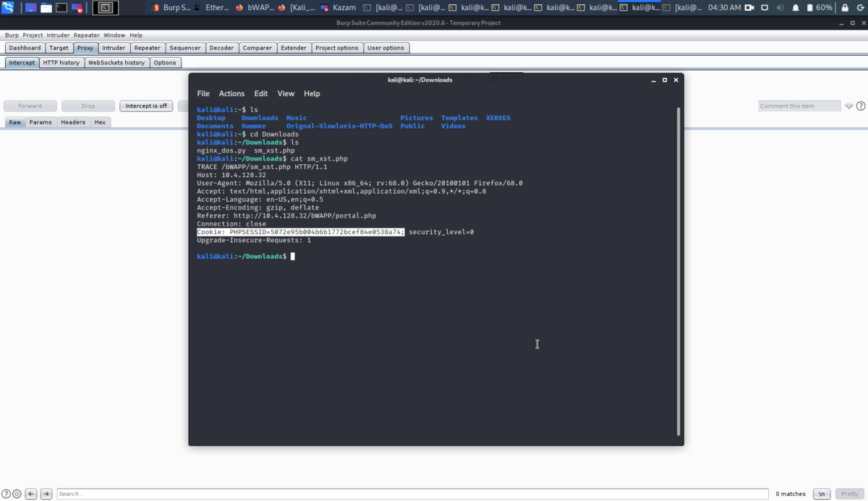Toggle the \n newline display button

822,494
